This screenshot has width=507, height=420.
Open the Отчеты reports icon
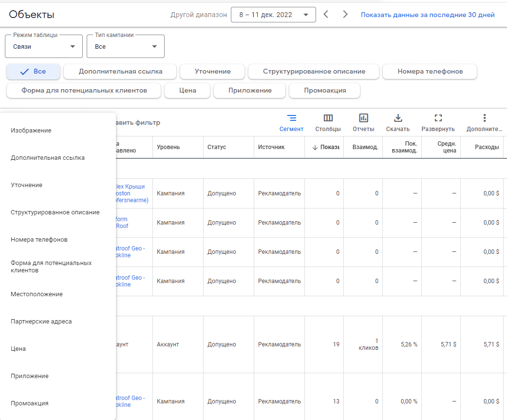[x=363, y=118]
